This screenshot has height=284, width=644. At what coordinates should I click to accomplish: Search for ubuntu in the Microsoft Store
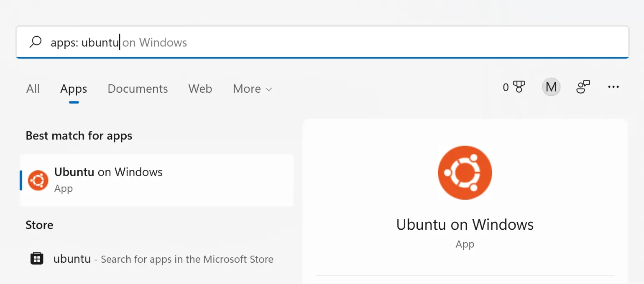point(163,259)
